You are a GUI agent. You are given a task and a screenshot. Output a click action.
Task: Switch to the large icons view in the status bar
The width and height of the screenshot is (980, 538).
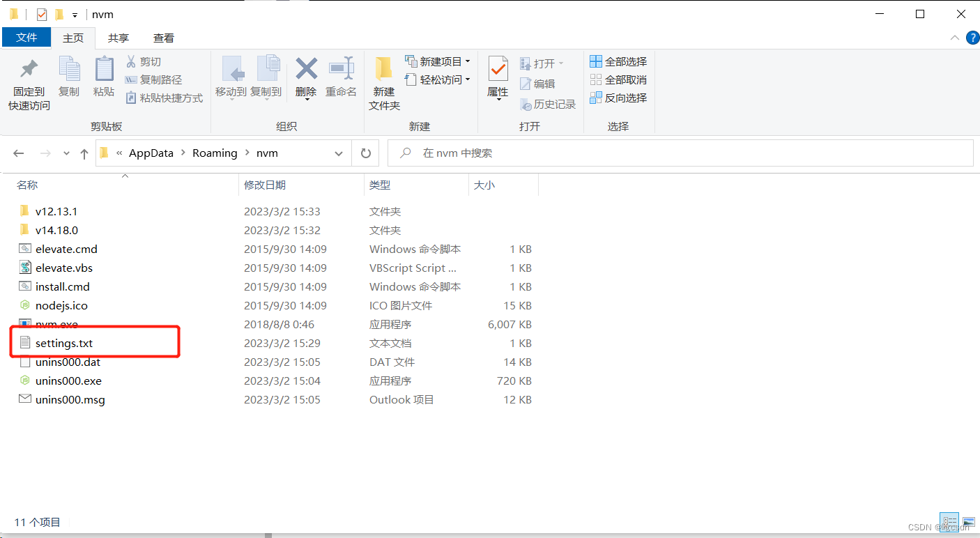[968, 521]
